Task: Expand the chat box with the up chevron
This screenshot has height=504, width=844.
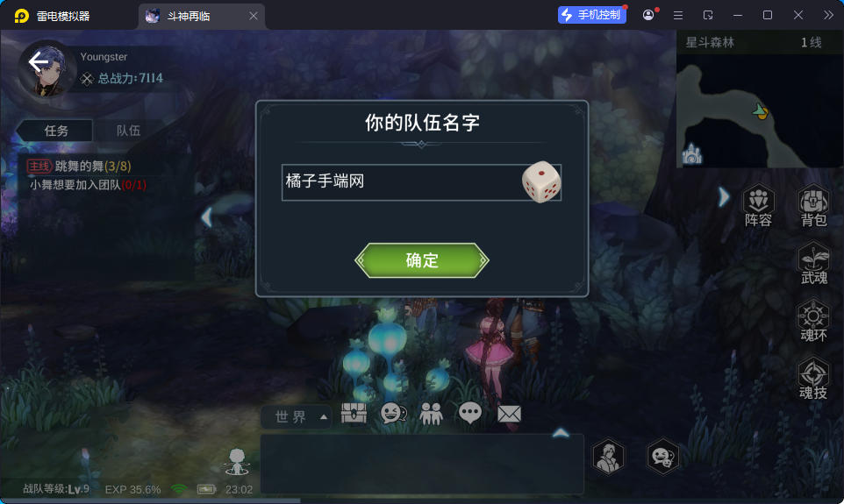Action: pyautogui.click(x=561, y=433)
